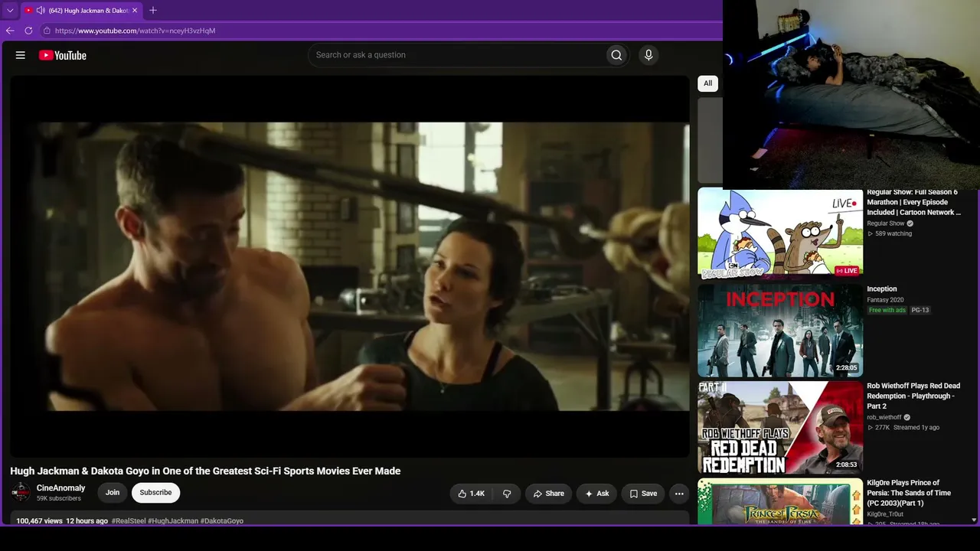This screenshot has width=980, height=551.
Task: Click the page scrollbar down arrow
Action: pos(974,520)
